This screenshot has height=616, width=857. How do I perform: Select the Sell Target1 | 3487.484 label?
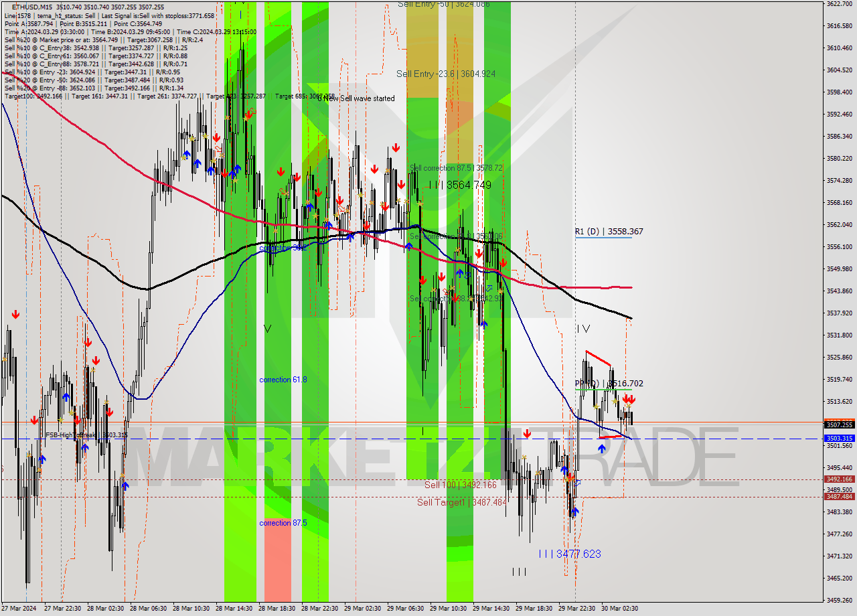click(x=462, y=502)
